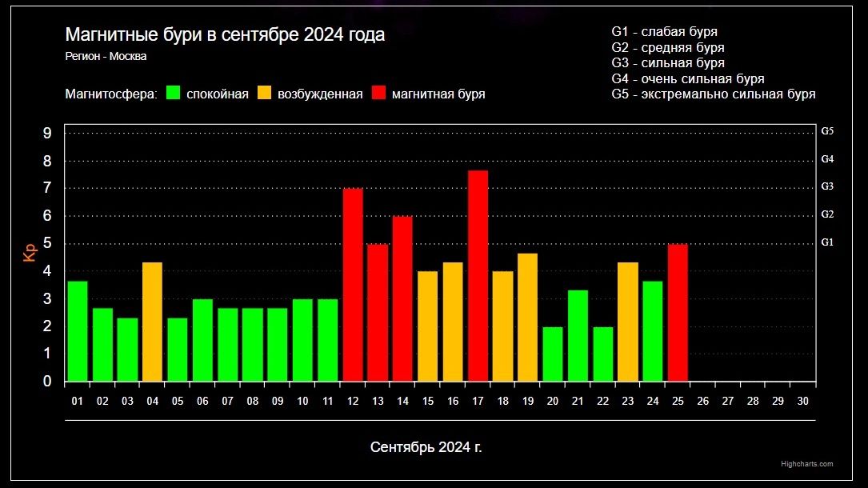
Task: Click the red bar for September 25
Action: point(678,313)
